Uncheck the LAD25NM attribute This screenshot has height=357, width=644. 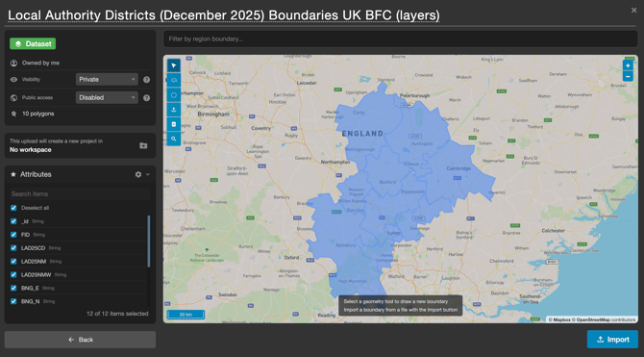13,261
